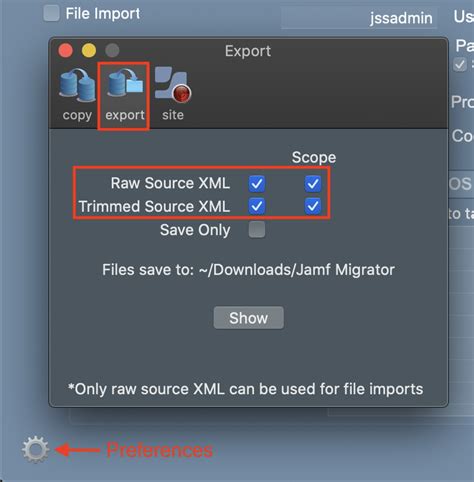Click the jssadmin username field
The height and width of the screenshot is (482, 474).
click(359, 18)
